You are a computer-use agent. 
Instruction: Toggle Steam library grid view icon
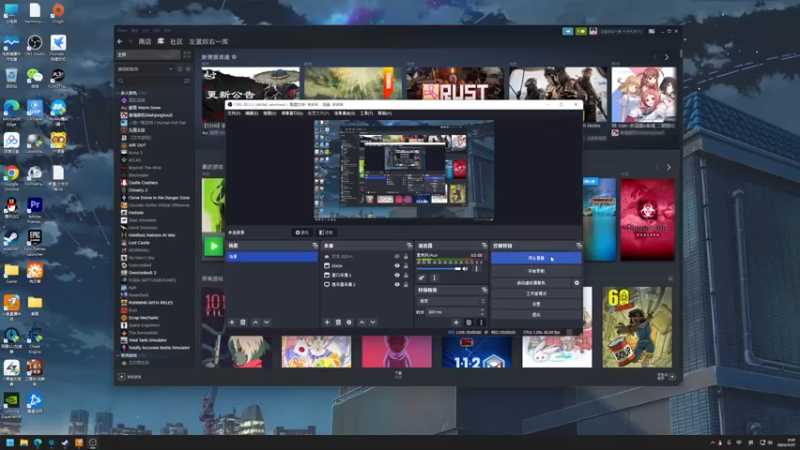pyautogui.click(x=187, y=55)
